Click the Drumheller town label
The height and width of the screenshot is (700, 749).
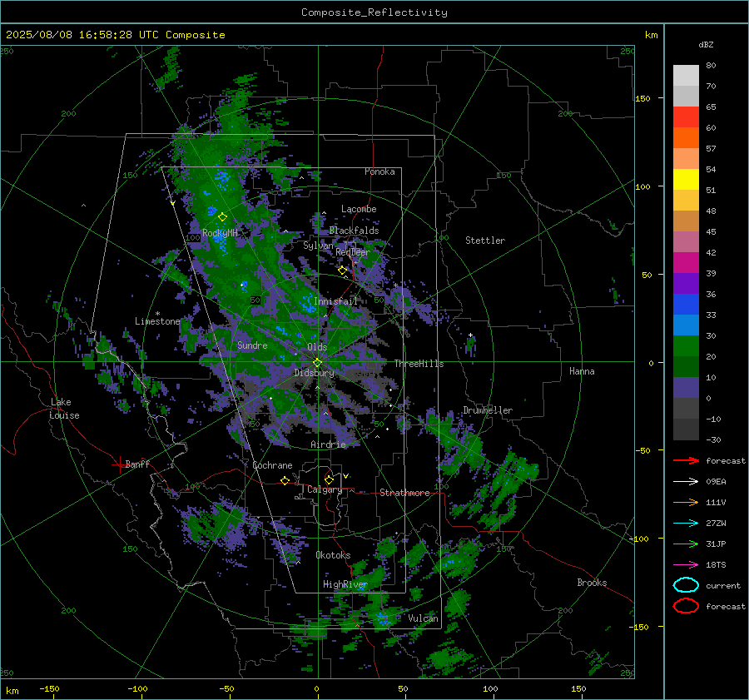click(488, 410)
